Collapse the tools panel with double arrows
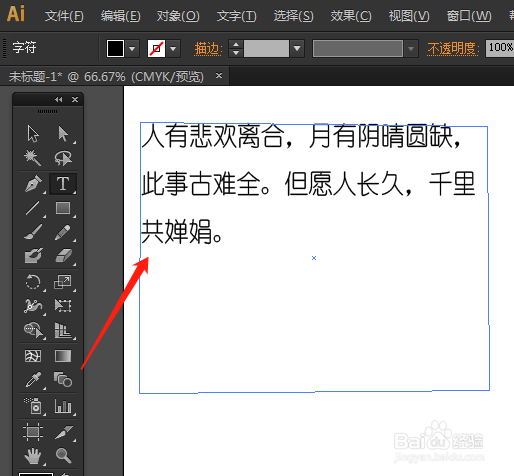 (x=59, y=99)
